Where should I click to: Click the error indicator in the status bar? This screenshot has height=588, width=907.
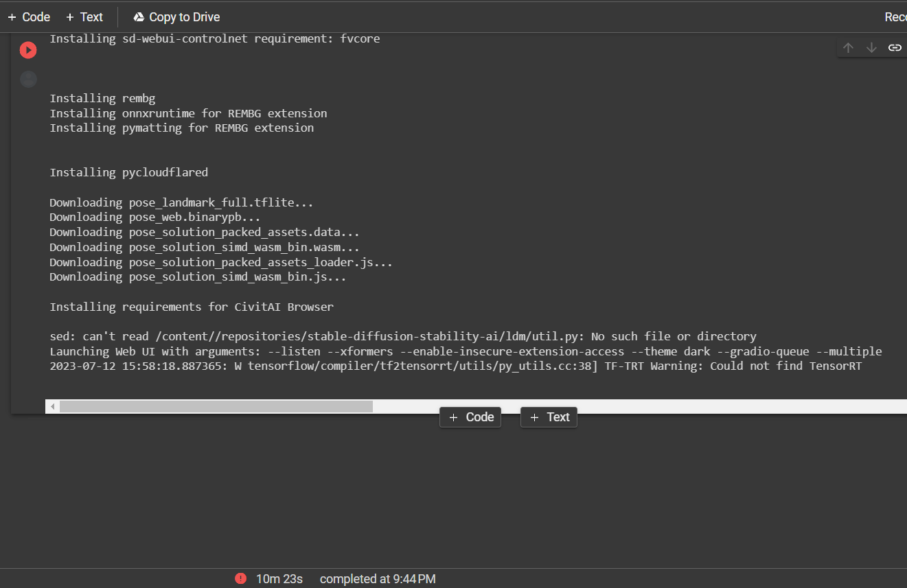[x=240, y=578]
